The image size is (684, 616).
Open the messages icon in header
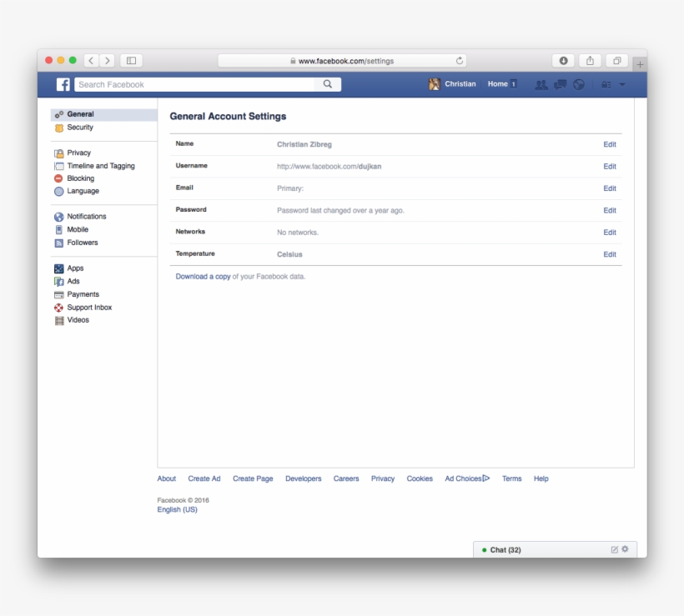point(560,84)
